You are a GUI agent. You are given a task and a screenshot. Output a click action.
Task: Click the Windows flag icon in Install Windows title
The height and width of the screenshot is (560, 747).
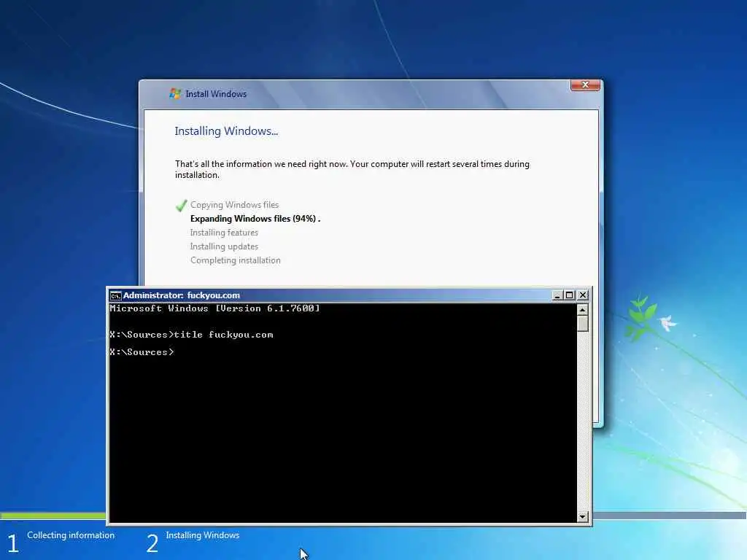pyautogui.click(x=175, y=94)
